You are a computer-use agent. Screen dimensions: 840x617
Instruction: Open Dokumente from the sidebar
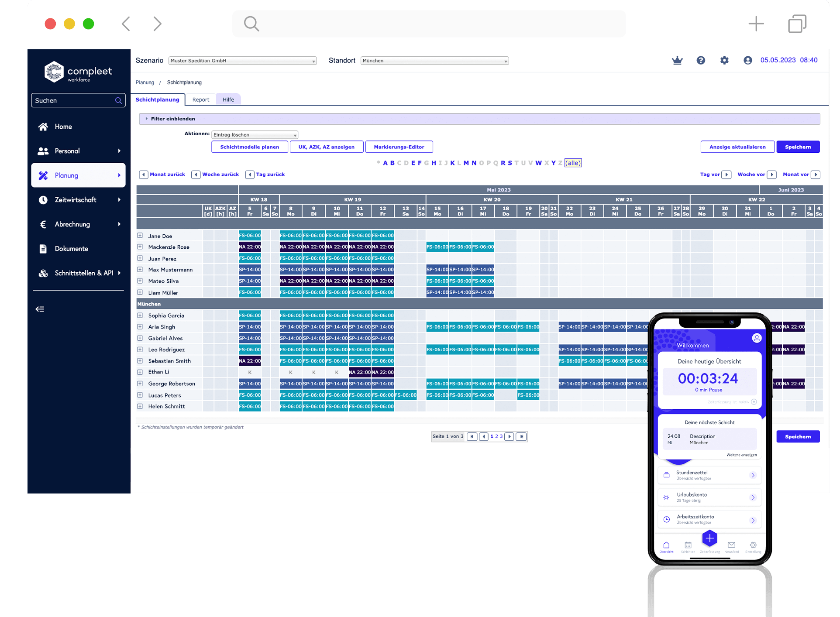pyautogui.click(x=71, y=249)
